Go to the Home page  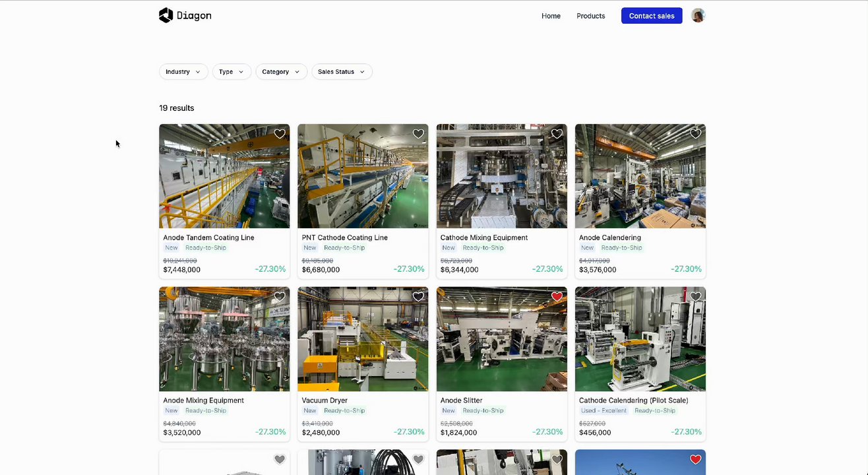[x=551, y=16]
